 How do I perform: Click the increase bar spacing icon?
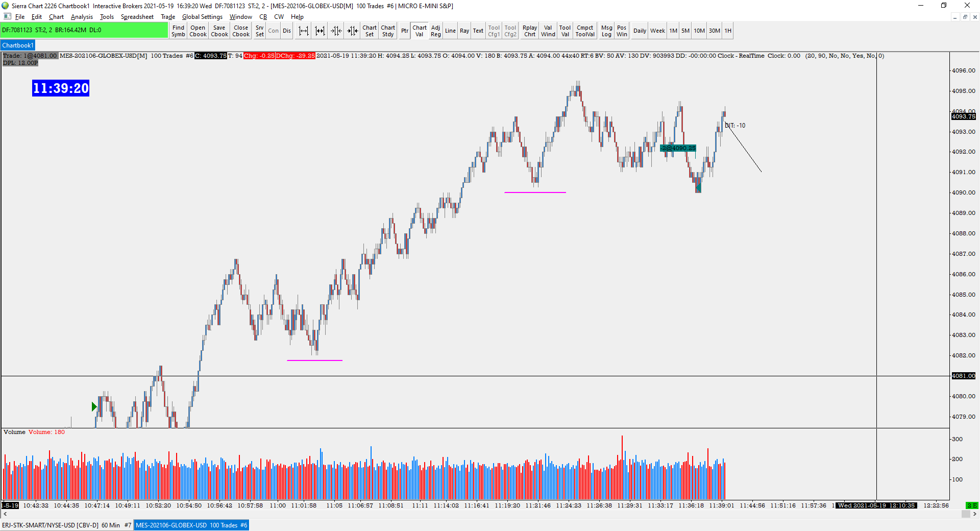(x=303, y=31)
